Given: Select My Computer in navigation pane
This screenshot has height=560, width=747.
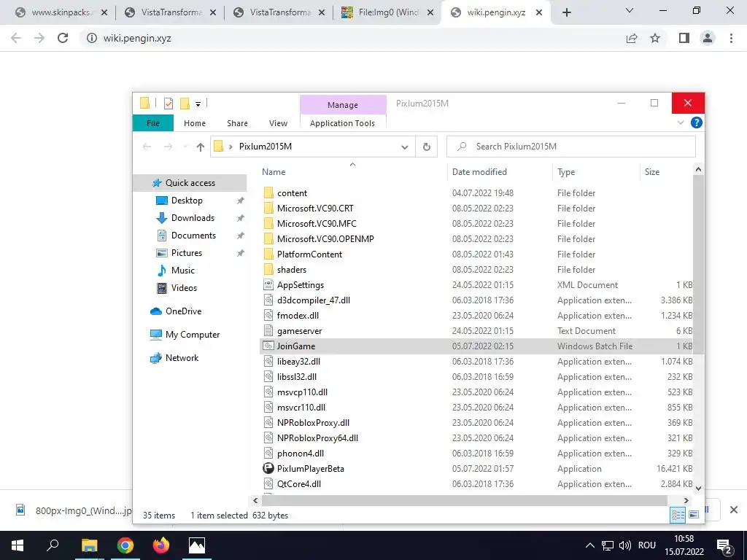Looking at the screenshot, I should (x=193, y=335).
